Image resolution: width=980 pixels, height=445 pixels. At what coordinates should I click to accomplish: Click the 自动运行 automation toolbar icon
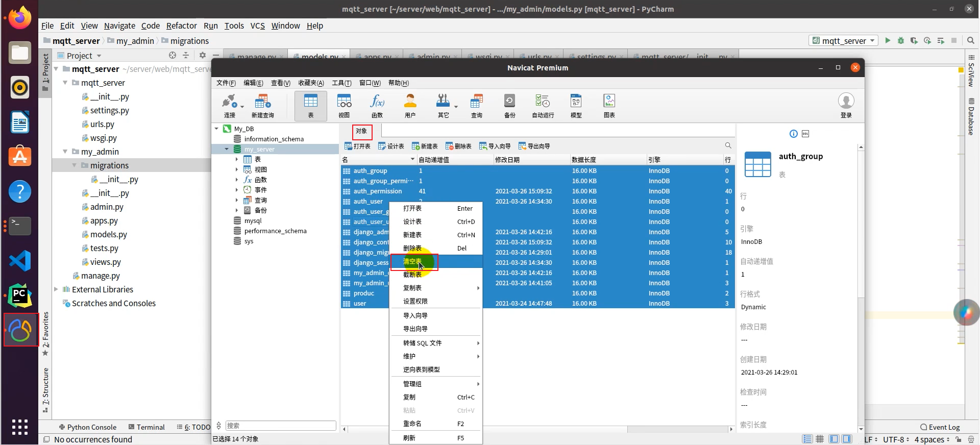[x=543, y=106]
